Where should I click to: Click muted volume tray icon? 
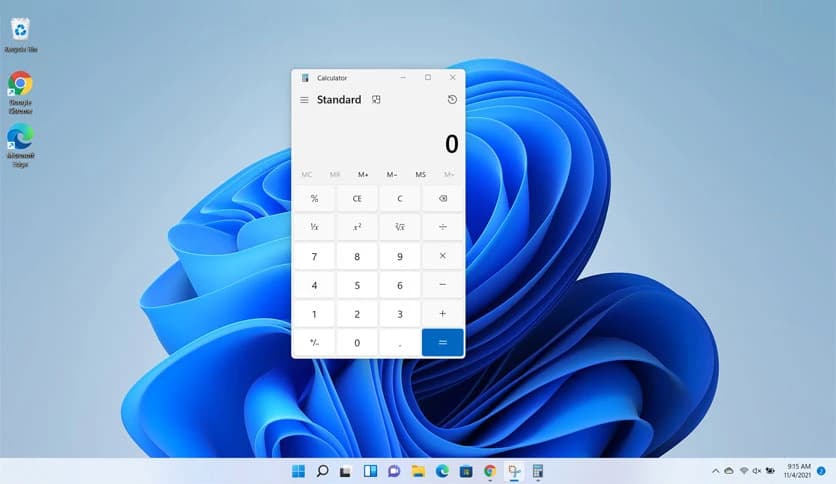pos(757,471)
